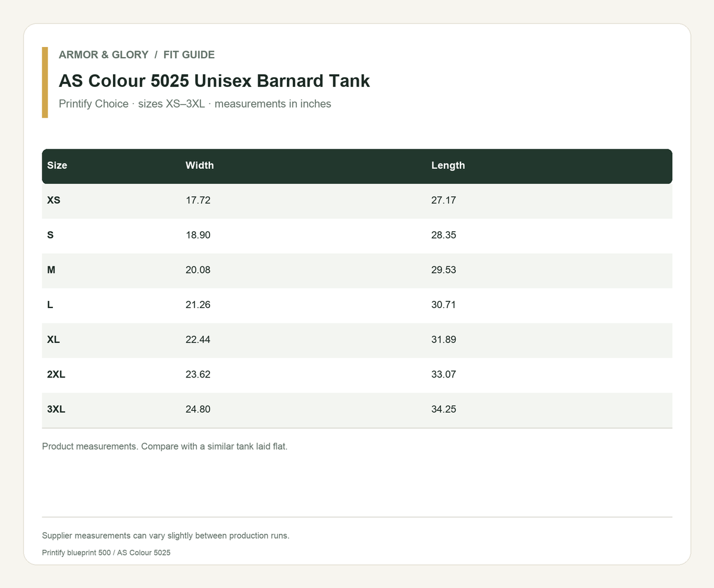The image size is (714, 588).
Task: Click the ARMOR & GLORY / FIT GUIDE breadcrumb
Action: (137, 55)
